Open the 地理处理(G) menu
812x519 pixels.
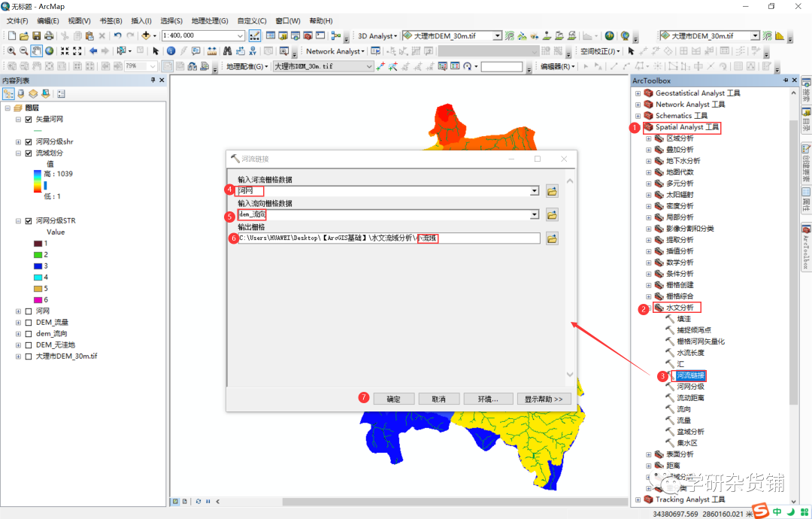pos(210,21)
